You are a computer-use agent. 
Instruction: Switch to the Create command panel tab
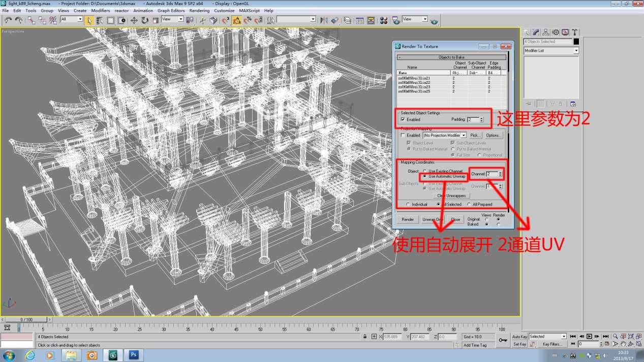[527, 32]
